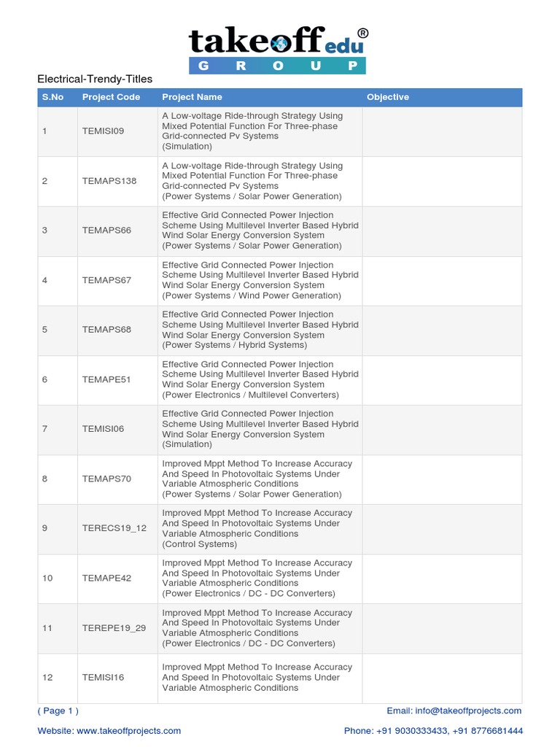Click the Page 1 footer label
Screen dimensions: 560x747
coord(58,711)
